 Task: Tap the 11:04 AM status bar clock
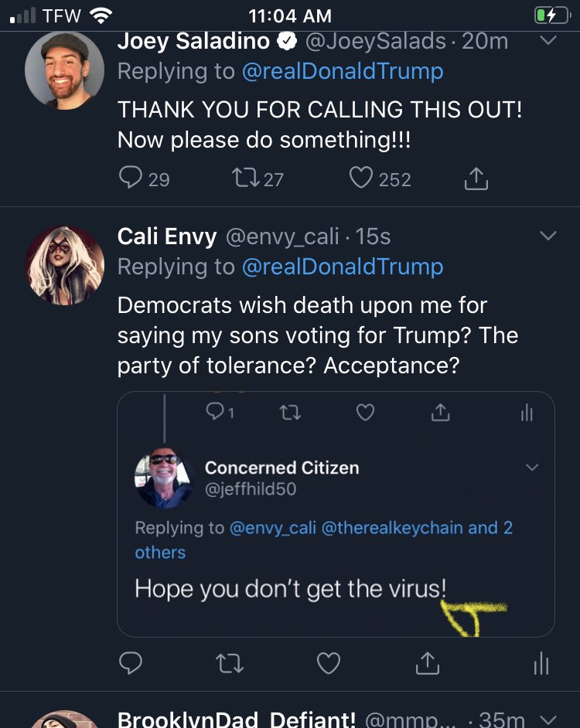coord(290,15)
